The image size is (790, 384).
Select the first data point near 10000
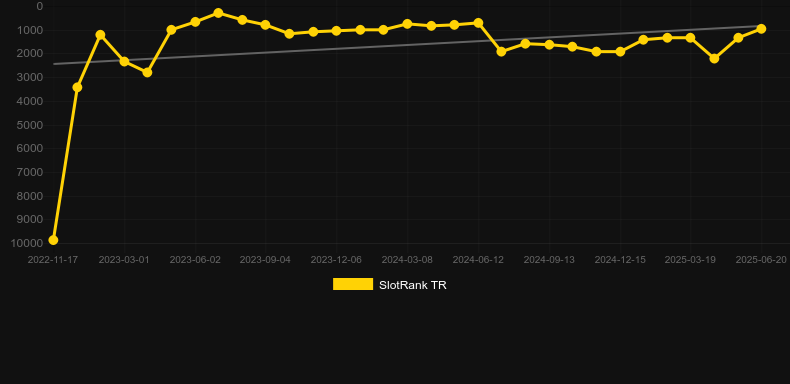53,240
